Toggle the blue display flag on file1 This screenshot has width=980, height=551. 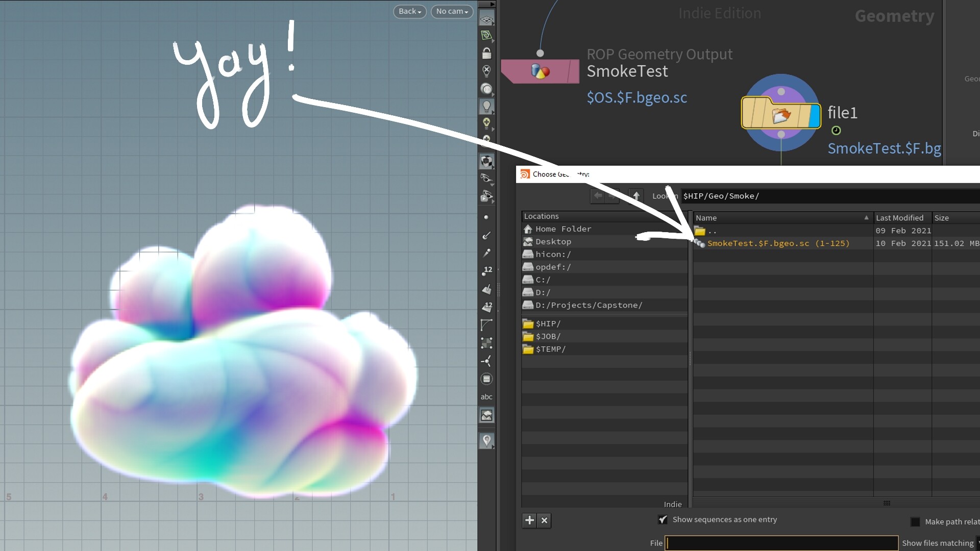tap(815, 115)
